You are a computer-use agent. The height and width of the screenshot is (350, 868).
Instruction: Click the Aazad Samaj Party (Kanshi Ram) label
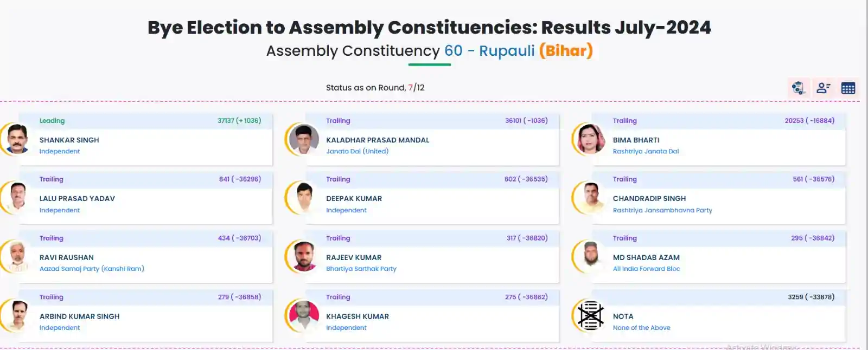pyautogui.click(x=92, y=269)
